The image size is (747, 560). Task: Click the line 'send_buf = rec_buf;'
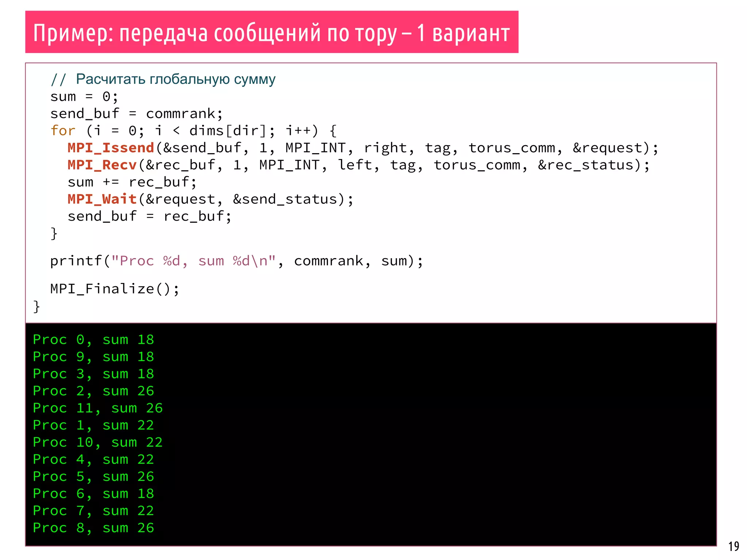pos(150,216)
